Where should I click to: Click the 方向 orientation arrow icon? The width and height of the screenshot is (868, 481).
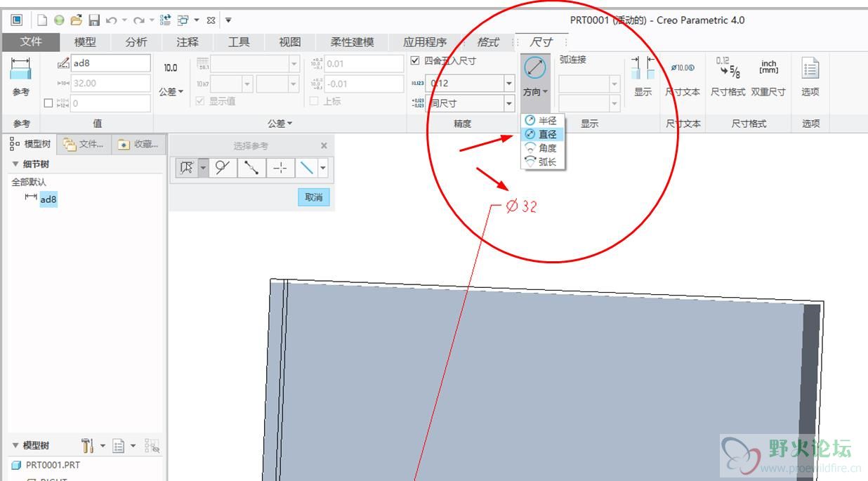535,68
